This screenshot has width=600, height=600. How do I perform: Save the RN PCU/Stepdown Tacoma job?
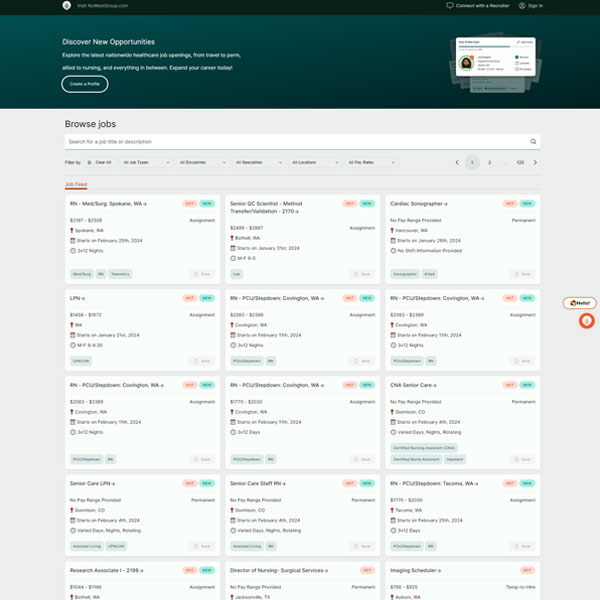pos(522,546)
